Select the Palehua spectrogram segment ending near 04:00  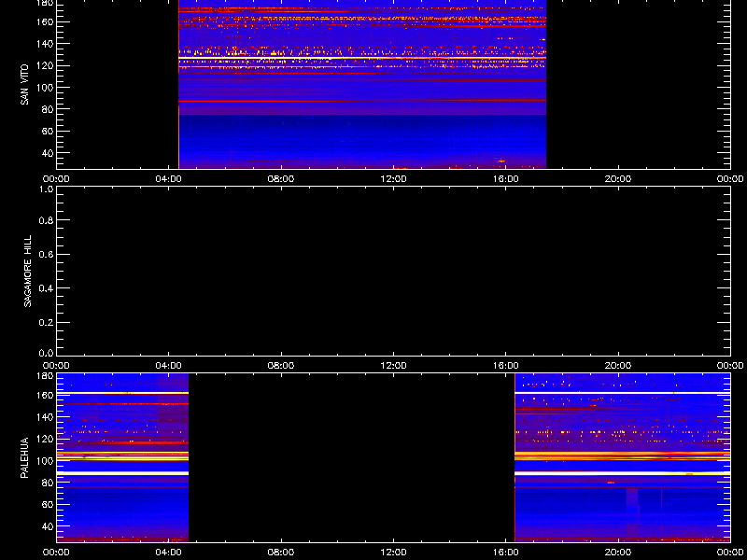(x=122, y=457)
